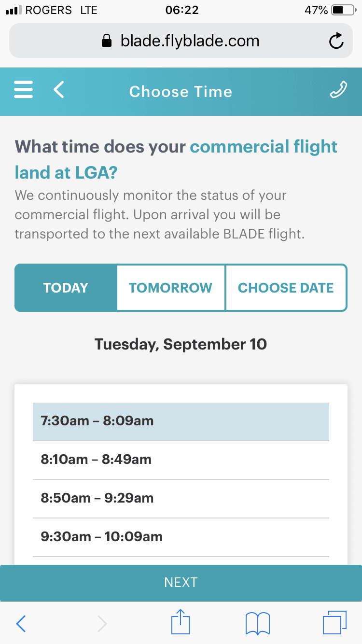This screenshot has width=362, height=644.
Task: Select the 7:30am – 8:09am slot
Action: pyautogui.click(x=181, y=421)
